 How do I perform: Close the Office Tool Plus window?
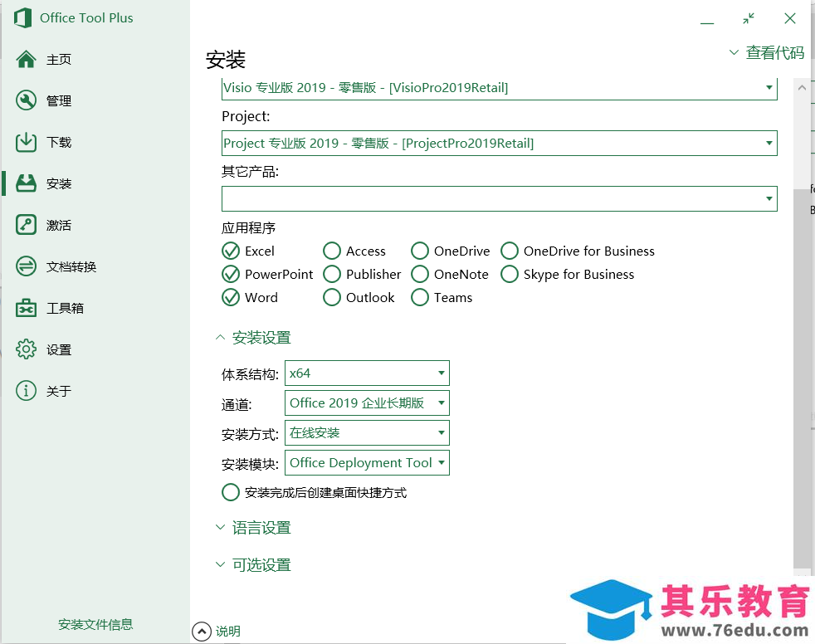click(790, 19)
